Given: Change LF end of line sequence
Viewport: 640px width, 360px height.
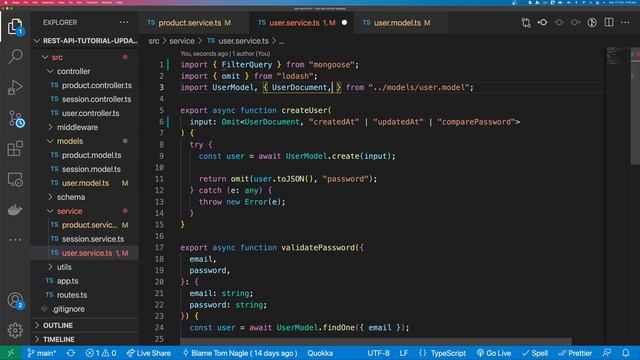Looking at the screenshot, I should (404, 353).
